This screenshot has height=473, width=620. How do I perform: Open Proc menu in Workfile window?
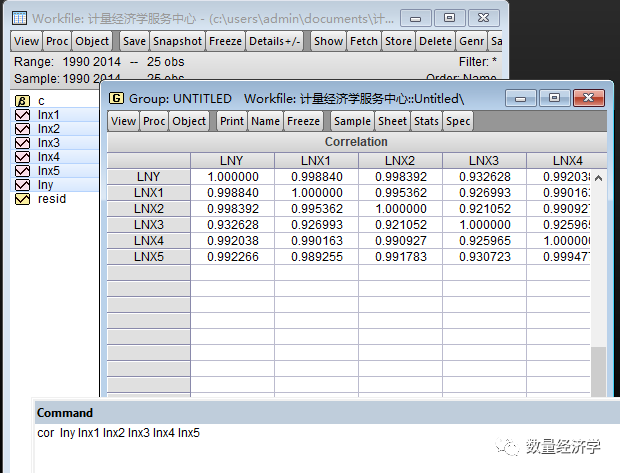pyautogui.click(x=57, y=41)
